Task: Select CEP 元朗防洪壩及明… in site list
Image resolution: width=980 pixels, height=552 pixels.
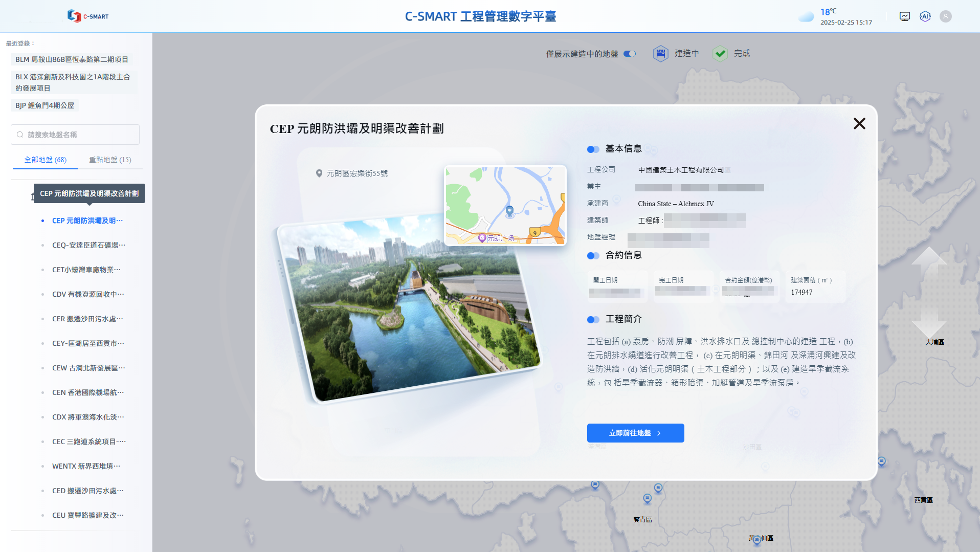Action: coord(87,220)
